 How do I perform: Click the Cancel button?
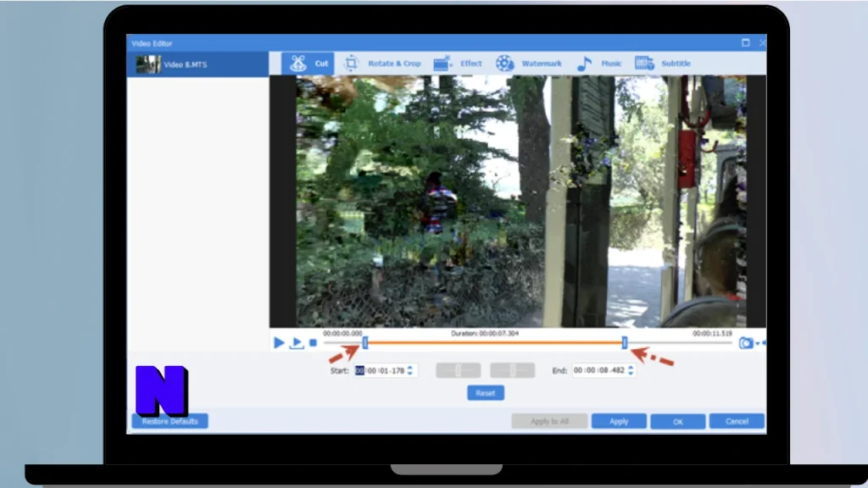tap(737, 422)
